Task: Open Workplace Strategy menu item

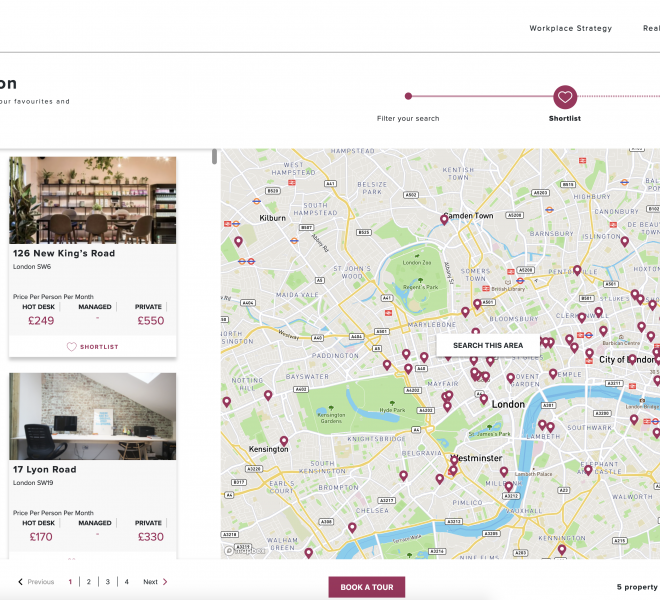Action: point(570,28)
